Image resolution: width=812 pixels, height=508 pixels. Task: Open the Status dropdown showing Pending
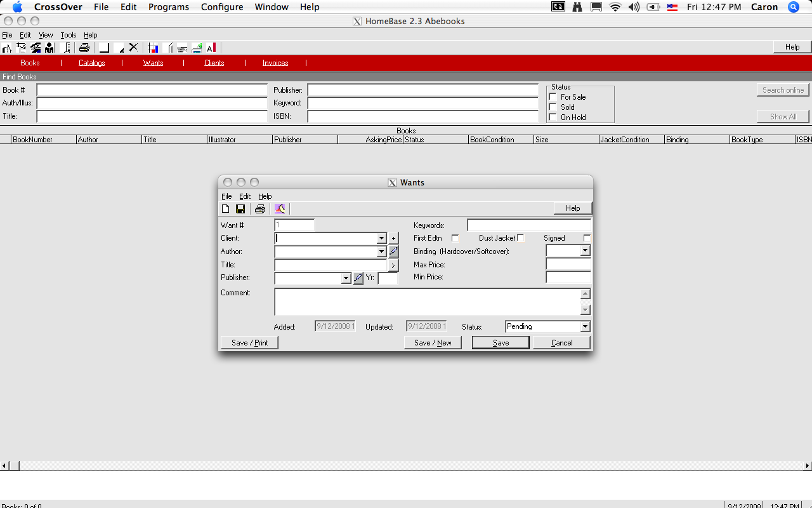(585, 326)
